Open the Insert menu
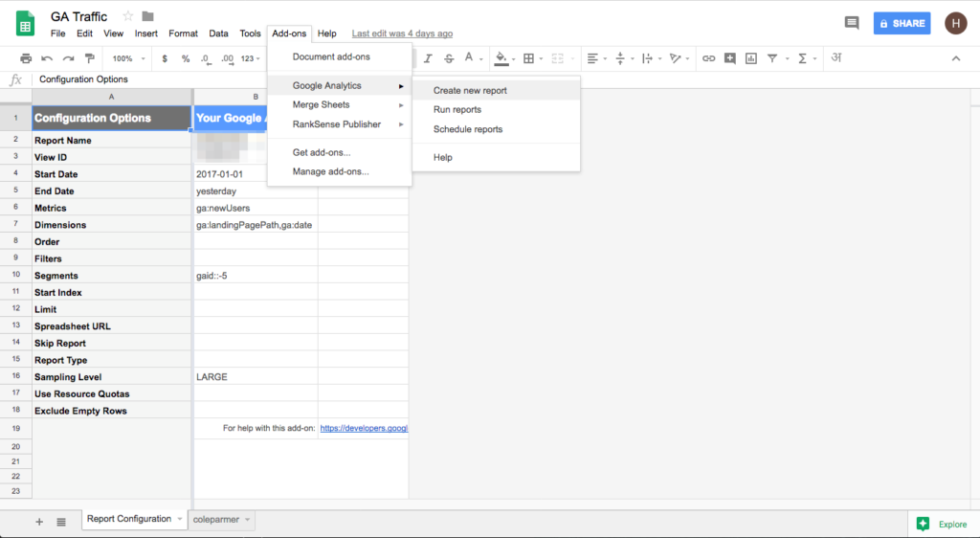Viewport: 980px width, 538px height. click(x=146, y=34)
